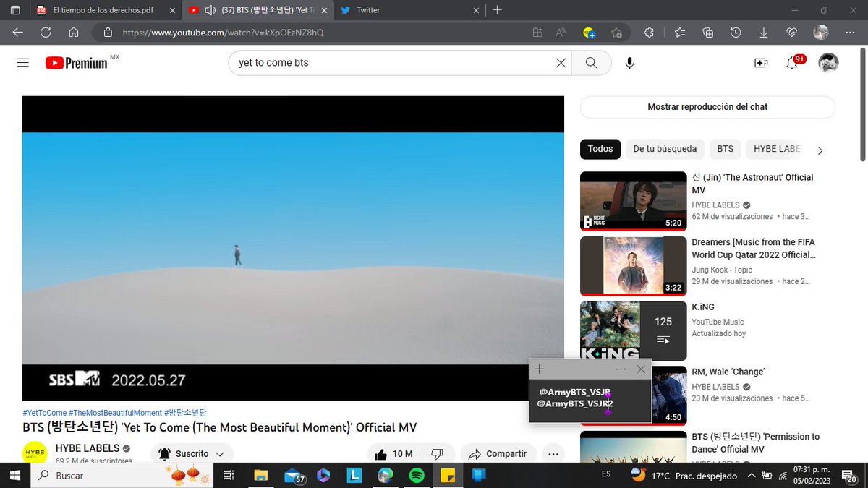Select the BTS Yet To Come tab
This screenshot has width=868, height=488.
(x=257, y=10)
